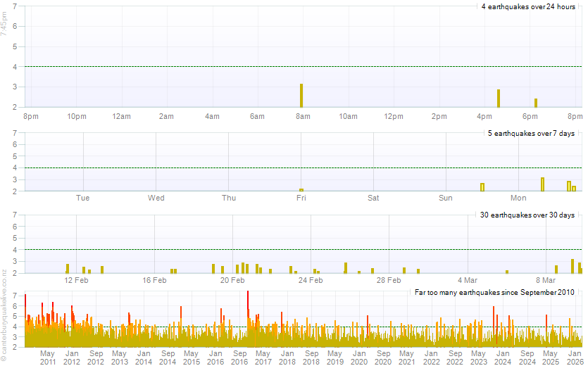
Task: Select the earthquake bar after 4pm in 24-hour chart
Action: click(499, 99)
